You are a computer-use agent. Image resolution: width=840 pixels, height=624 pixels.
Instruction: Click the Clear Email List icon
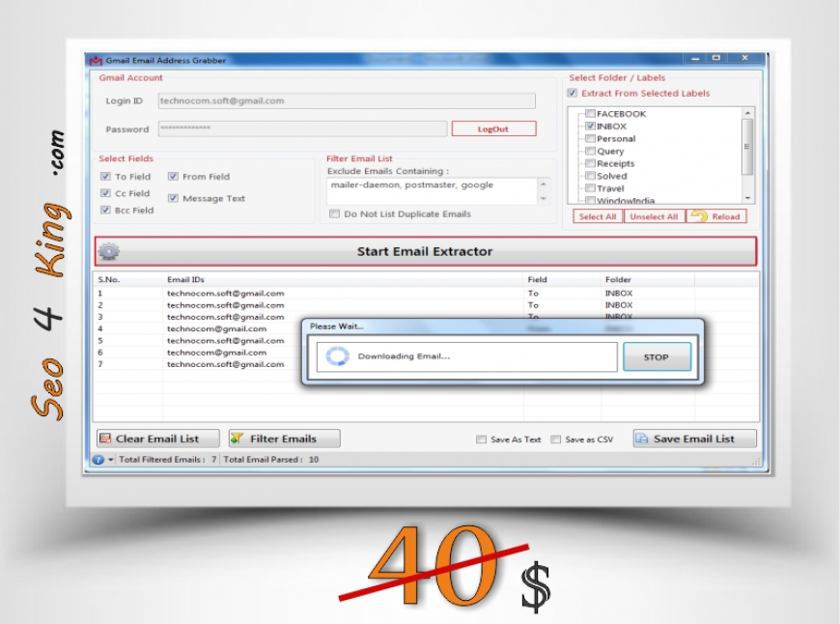click(105, 439)
